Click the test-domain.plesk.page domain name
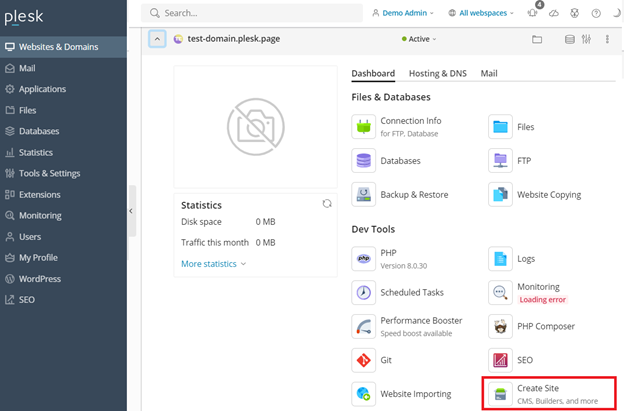 [234, 39]
